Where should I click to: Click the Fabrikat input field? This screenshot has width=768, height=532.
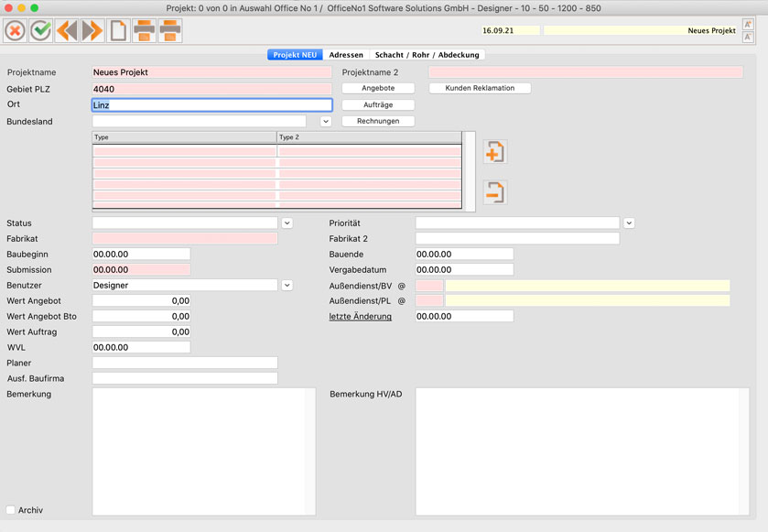pos(185,239)
